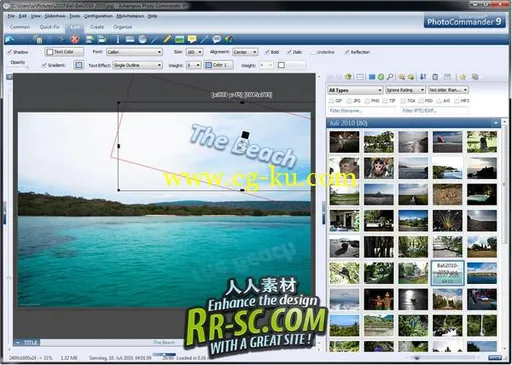Toggle the Italic checkbox
512x365 pixels.
[289, 52]
